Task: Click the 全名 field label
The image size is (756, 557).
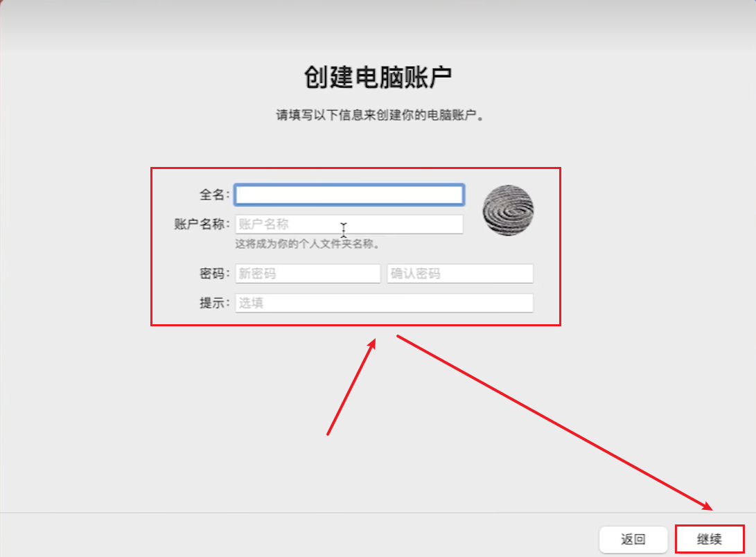Action: click(x=215, y=195)
